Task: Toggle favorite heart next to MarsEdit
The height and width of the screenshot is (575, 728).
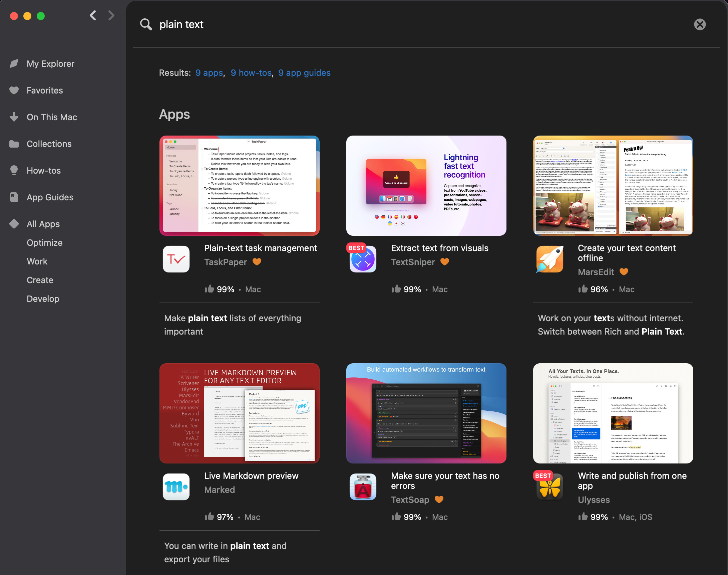Action: pos(624,272)
